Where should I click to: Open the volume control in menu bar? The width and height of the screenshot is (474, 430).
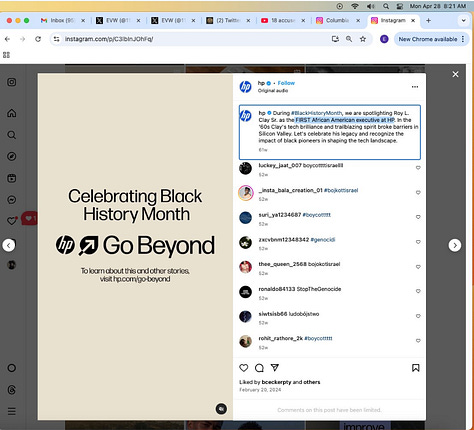click(371, 6)
